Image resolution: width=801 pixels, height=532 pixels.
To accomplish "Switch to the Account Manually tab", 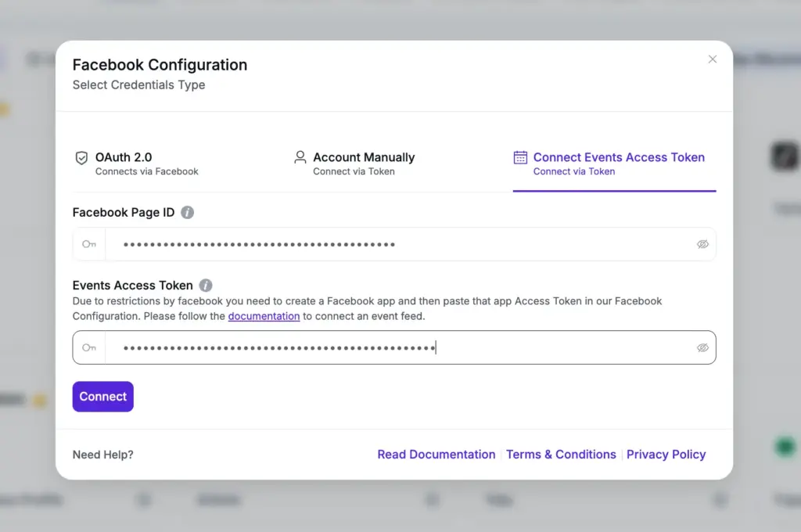I will 354,164.
